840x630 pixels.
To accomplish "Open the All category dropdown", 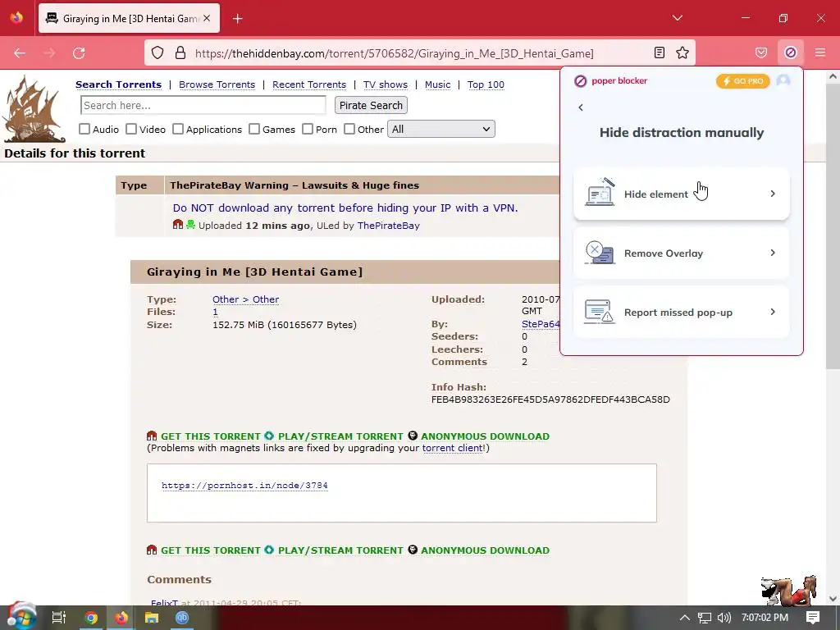I will tap(441, 129).
